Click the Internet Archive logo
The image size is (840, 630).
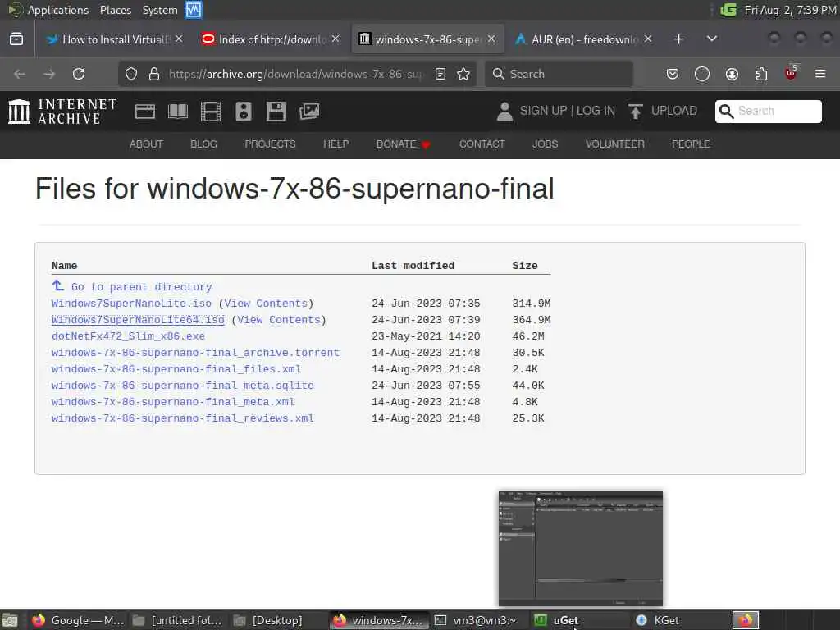62,112
